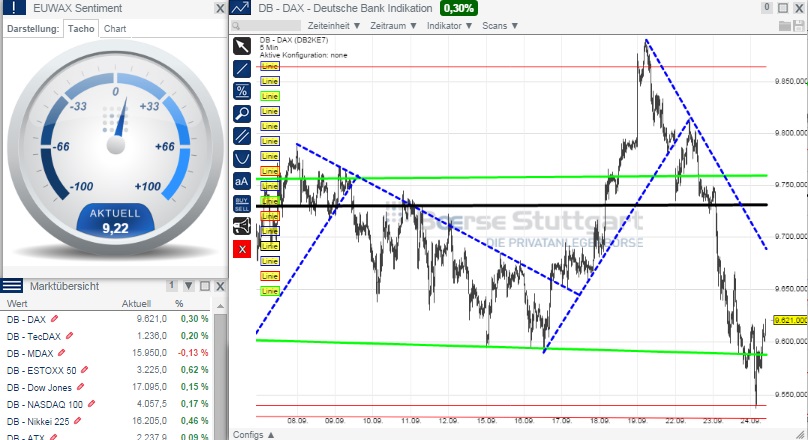Click the pencil icon next to DB - Dow Jones

click(x=80, y=387)
